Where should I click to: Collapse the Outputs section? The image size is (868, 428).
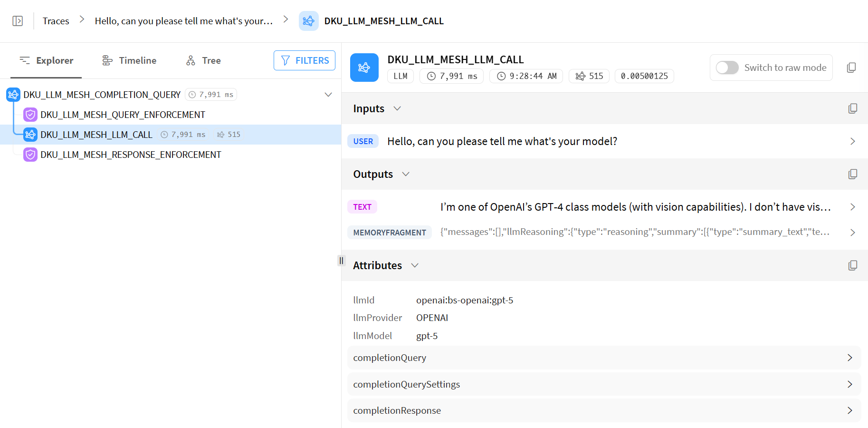click(x=406, y=174)
